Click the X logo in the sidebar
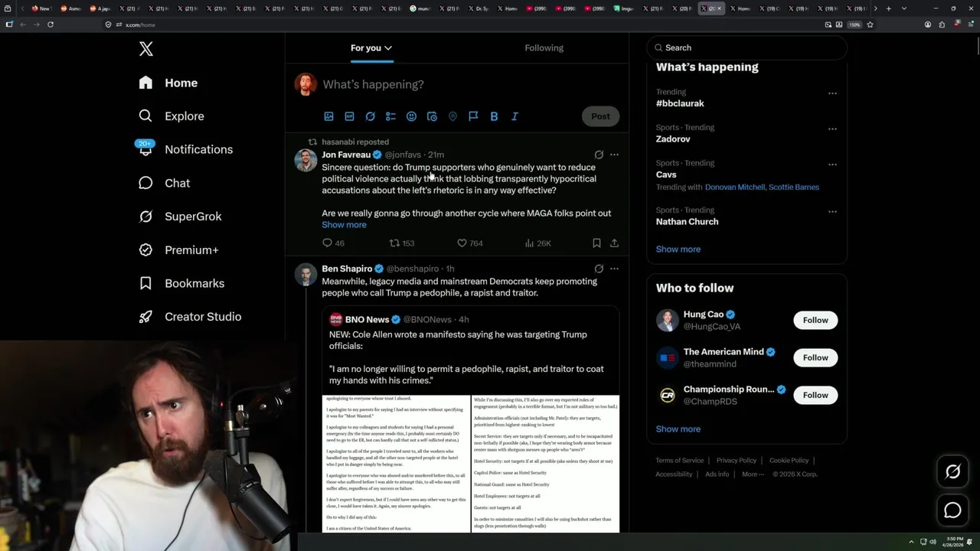 tap(146, 49)
